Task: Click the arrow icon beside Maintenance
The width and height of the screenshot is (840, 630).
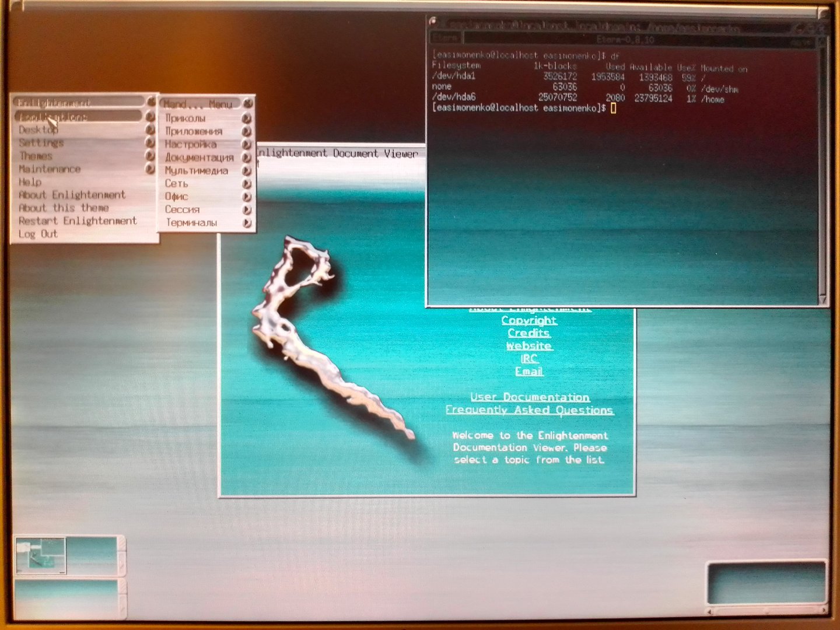Action: tap(150, 169)
